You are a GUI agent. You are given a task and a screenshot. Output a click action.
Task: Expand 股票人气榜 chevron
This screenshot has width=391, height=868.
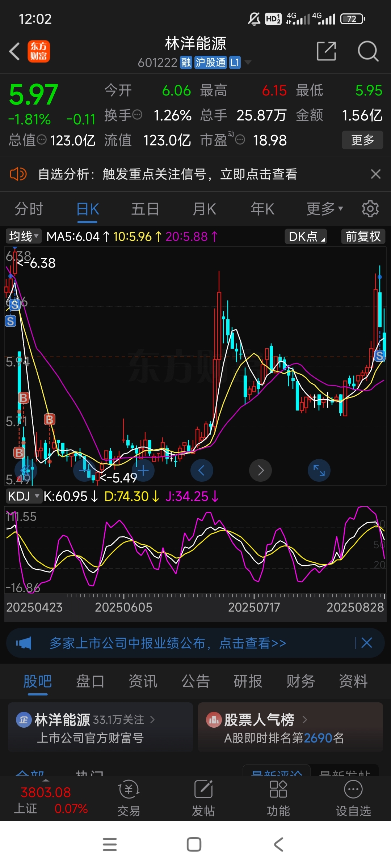(304, 719)
